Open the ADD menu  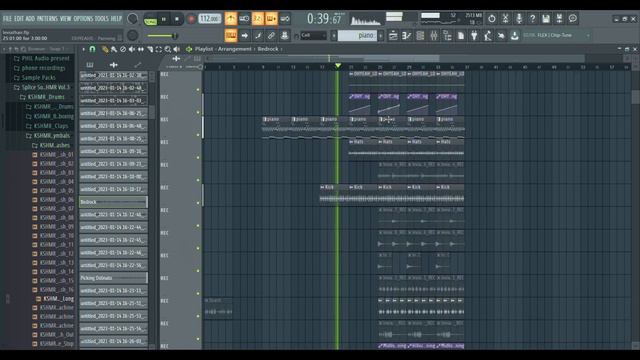point(30,19)
